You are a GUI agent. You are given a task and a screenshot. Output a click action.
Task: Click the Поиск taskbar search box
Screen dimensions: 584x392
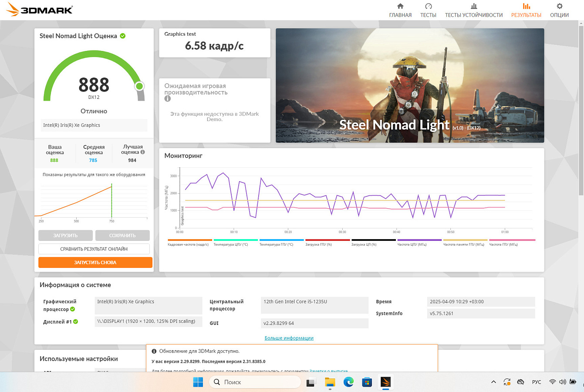coord(255,382)
